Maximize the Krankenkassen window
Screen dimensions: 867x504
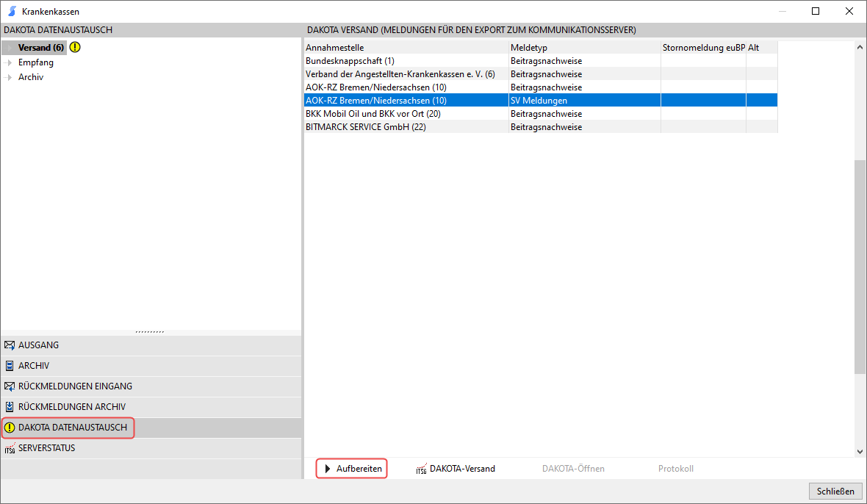point(816,11)
